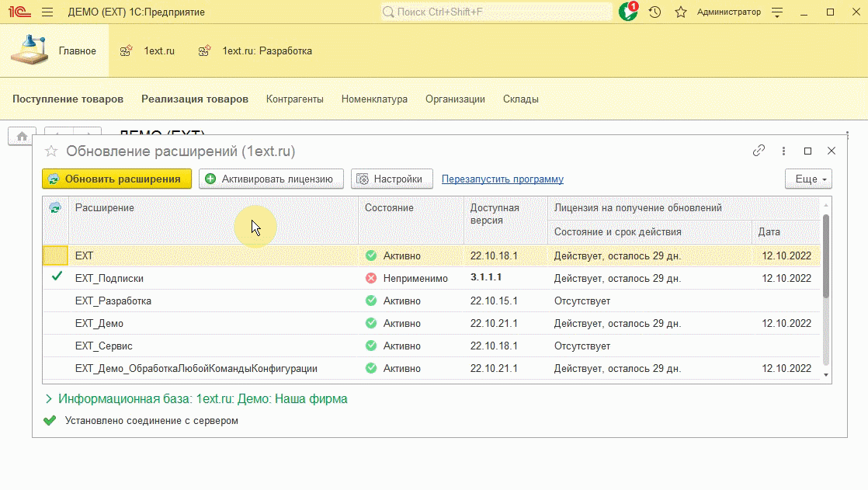Viewport: 868px width, 490px height.
Task: Click the home navigation icon
Action: pos(20,135)
